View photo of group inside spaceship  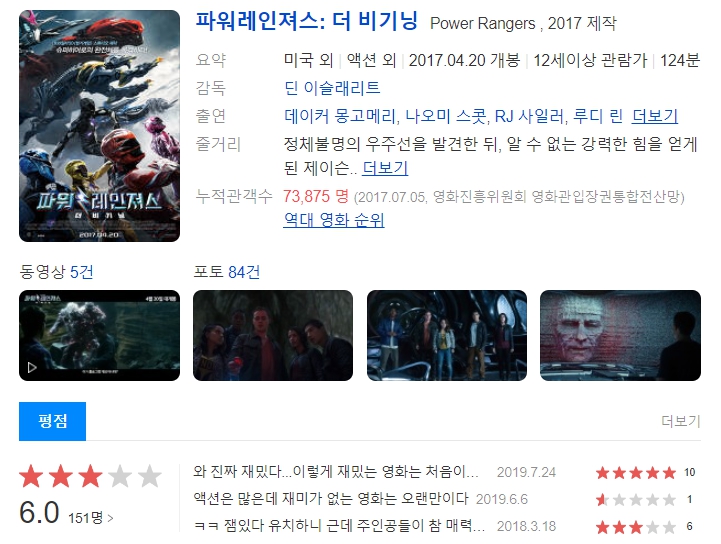pos(447,335)
